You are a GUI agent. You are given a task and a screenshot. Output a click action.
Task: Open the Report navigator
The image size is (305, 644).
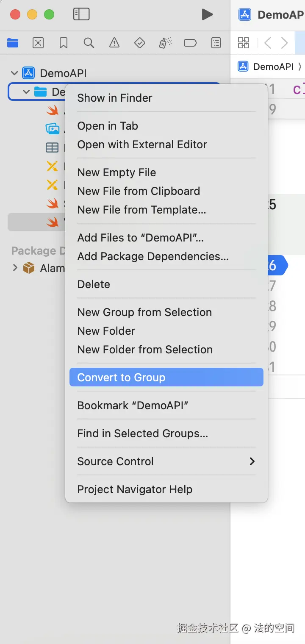click(x=216, y=43)
